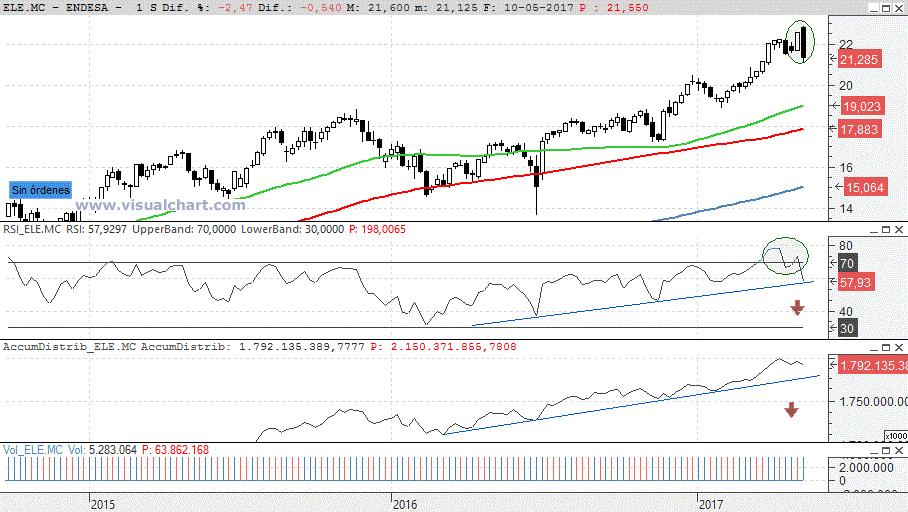This screenshot has height=512, width=908.
Task: Click the 'LowerBand: 30,0000' parameter text
Action: [x=292, y=229]
